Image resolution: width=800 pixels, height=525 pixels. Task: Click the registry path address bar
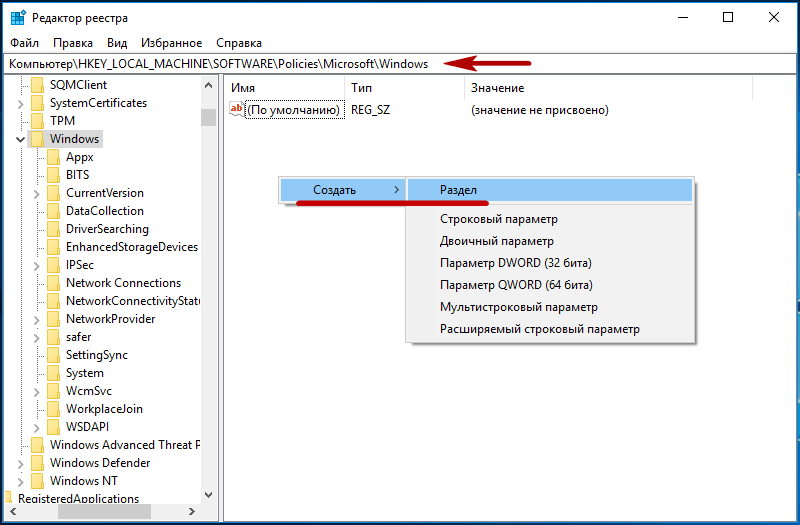tap(399, 64)
